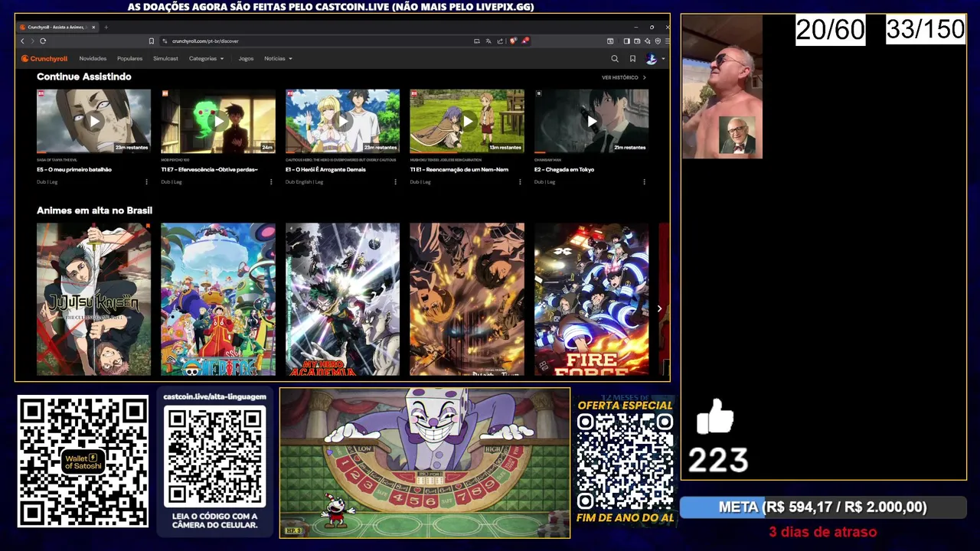Click the Animes em alta no Brasil heading
Image resolution: width=980 pixels, height=551 pixels.
point(94,210)
